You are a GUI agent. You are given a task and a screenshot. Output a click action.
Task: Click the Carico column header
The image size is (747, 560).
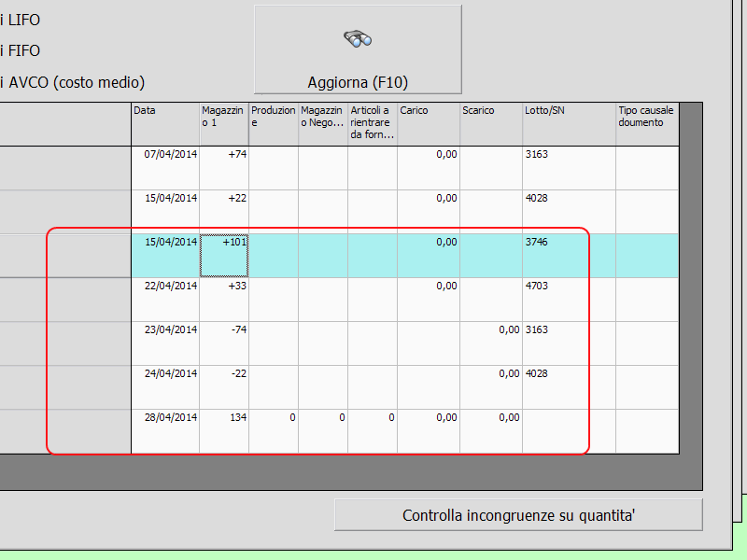click(429, 124)
